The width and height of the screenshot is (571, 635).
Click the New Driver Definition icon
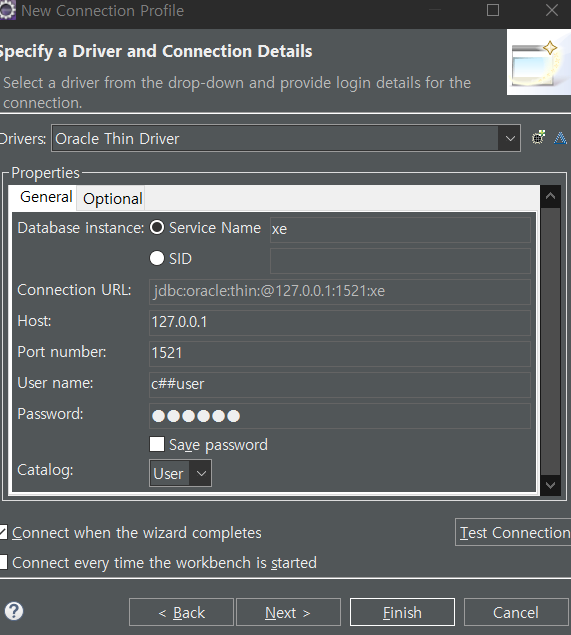point(538,138)
